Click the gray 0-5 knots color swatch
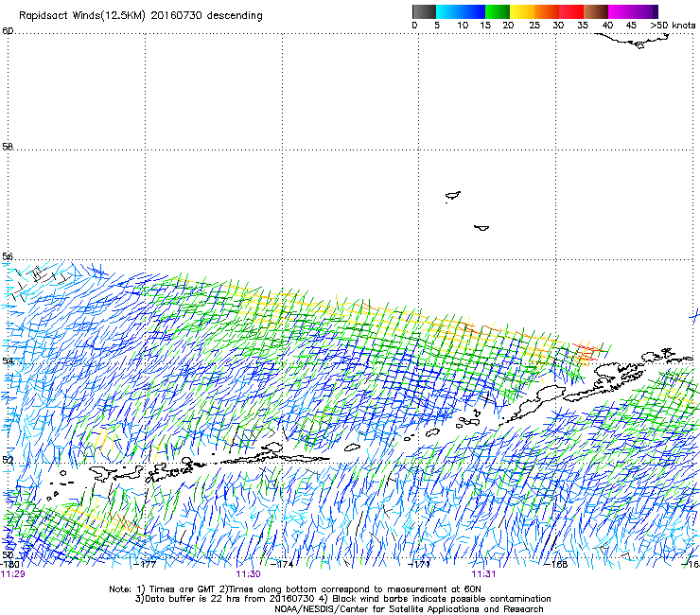The width and height of the screenshot is (700, 615). pyautogui.click(x=424, y=11)
